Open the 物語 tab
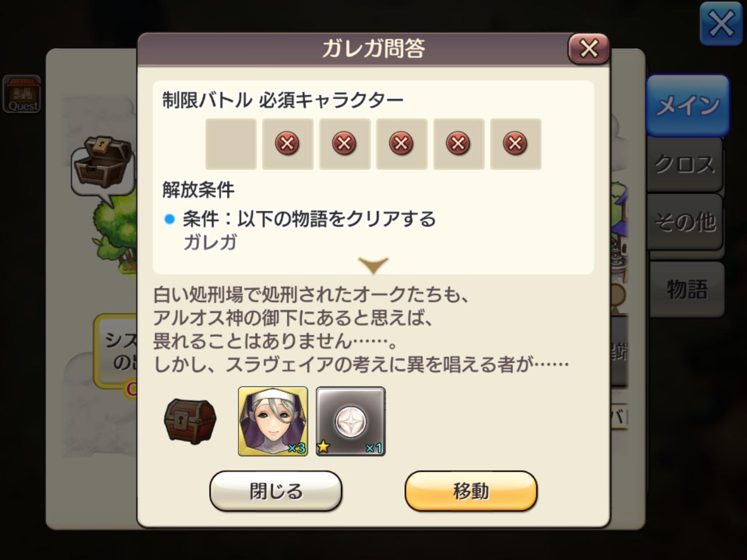747x560 pixels. (x=687, y=289)
